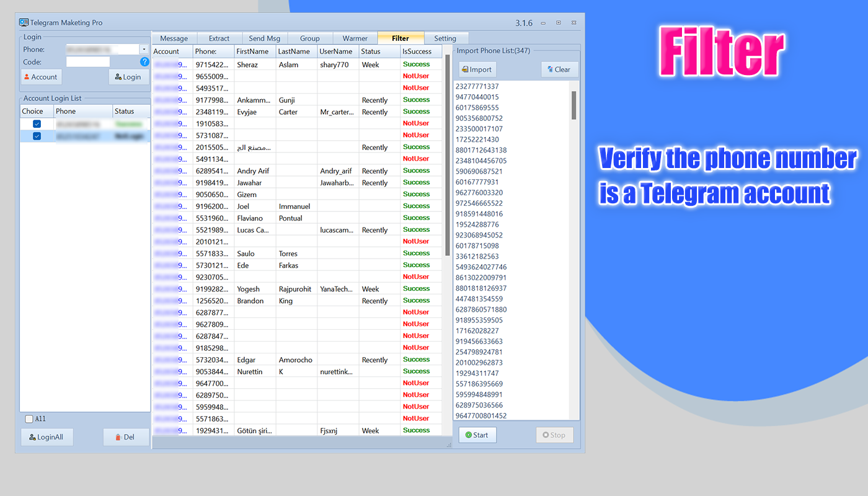Sort by the FirstName column header
Image resolution: width=868 pixels, height=496 pixels.
(x=255, y=51)
